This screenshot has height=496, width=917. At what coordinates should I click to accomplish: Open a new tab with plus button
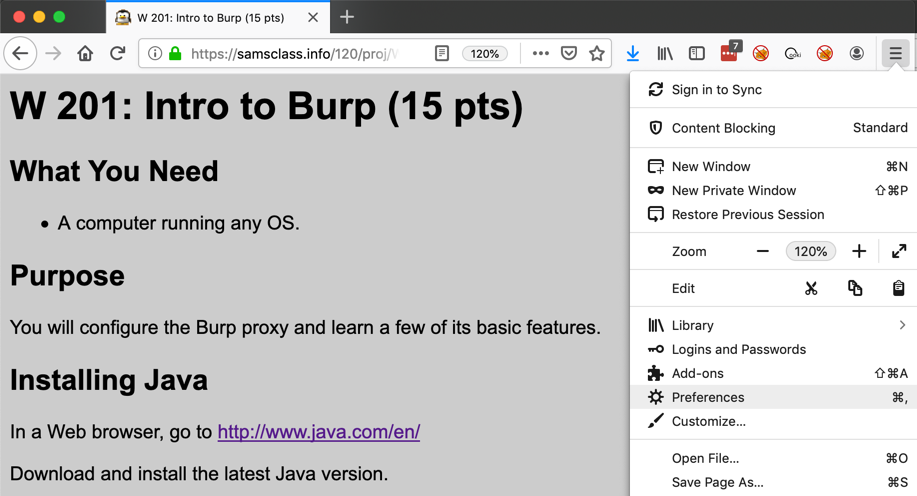click(347, 17)
